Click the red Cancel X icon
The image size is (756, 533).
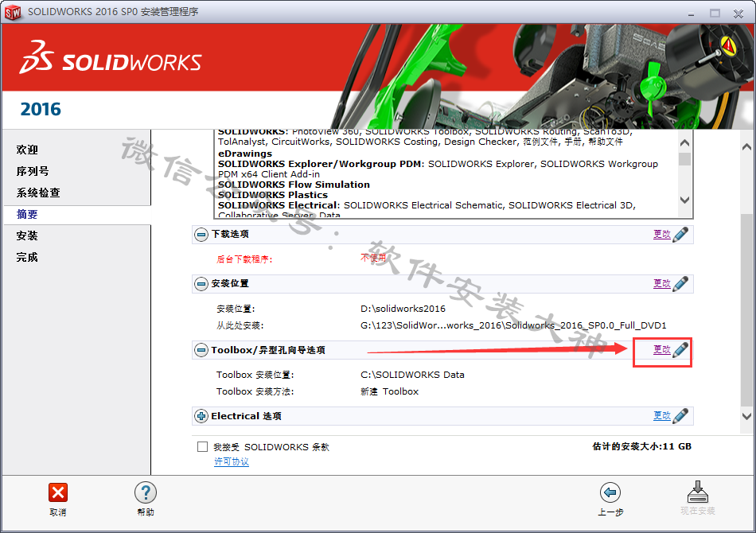58,492
